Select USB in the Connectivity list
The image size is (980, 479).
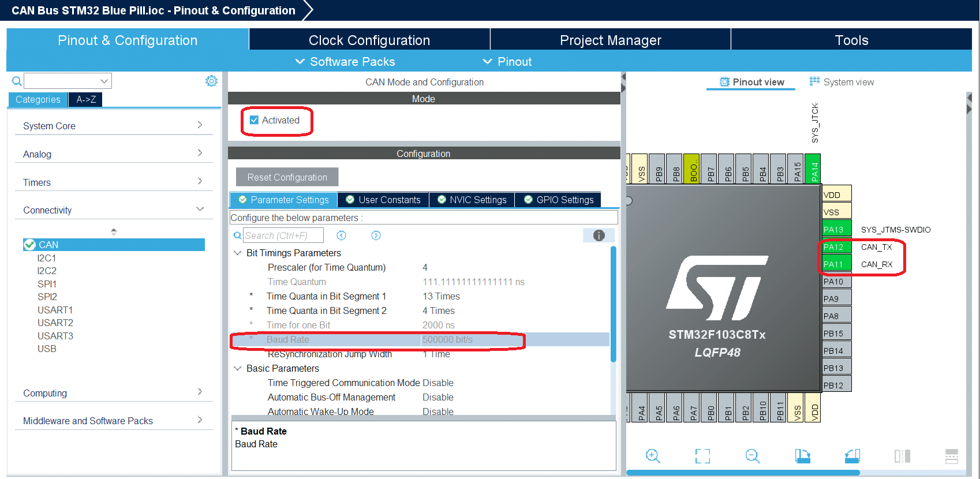(47, 349)
